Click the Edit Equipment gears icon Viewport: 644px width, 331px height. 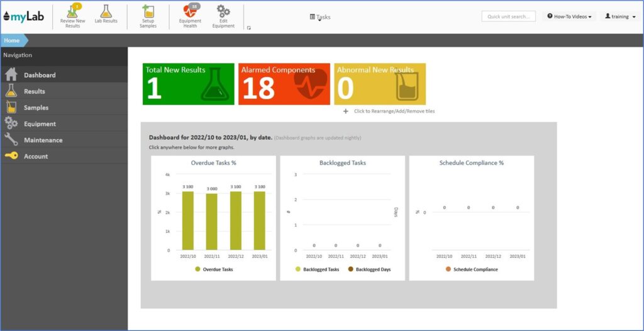(223, 11)
